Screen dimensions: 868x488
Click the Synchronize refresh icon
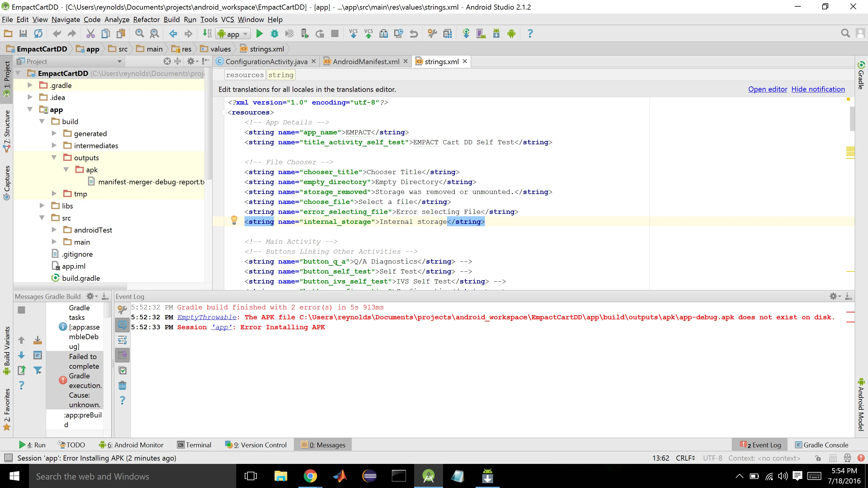38,33
